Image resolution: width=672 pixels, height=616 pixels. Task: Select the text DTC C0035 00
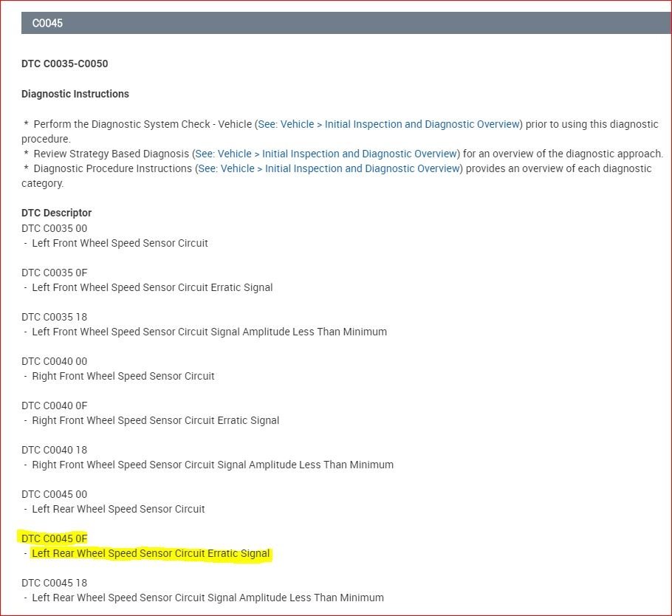tap(55, 228)
